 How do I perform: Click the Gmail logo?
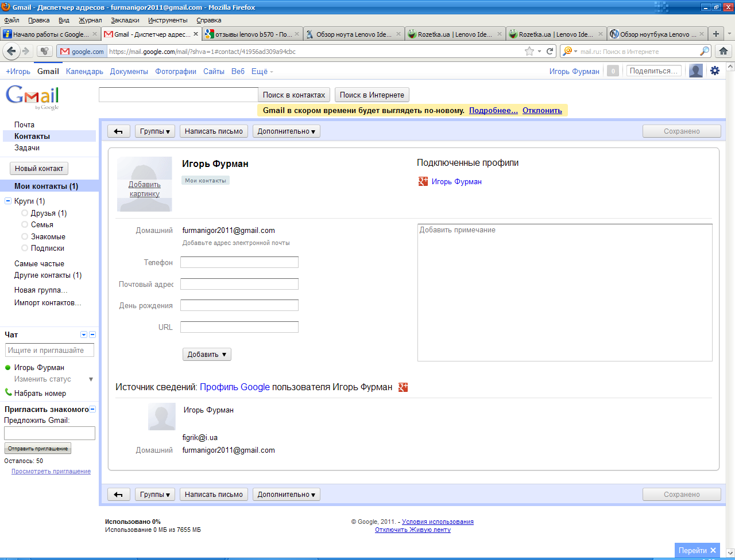(x=32, y=97)
